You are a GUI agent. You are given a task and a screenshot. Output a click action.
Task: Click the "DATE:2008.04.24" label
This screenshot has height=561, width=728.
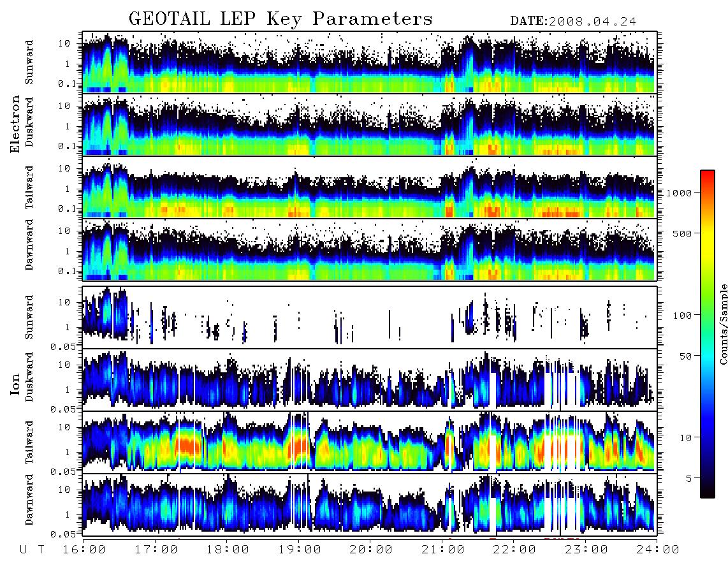pos(573,22)
